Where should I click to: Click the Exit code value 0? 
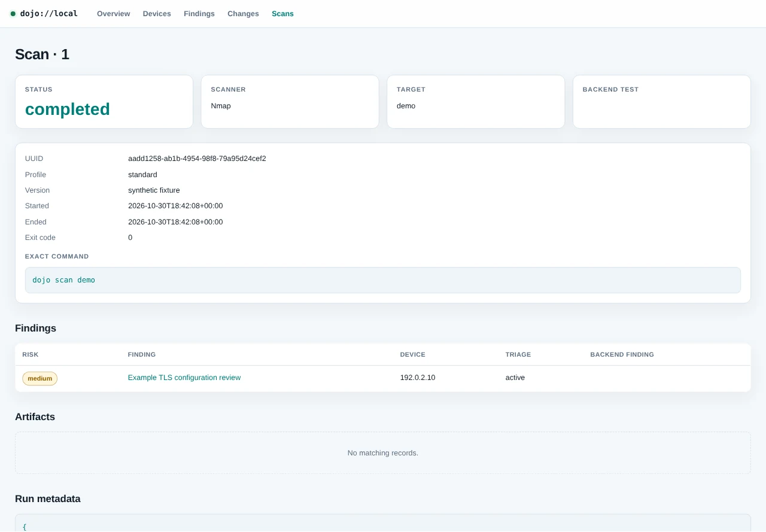(x=130, y=238)
